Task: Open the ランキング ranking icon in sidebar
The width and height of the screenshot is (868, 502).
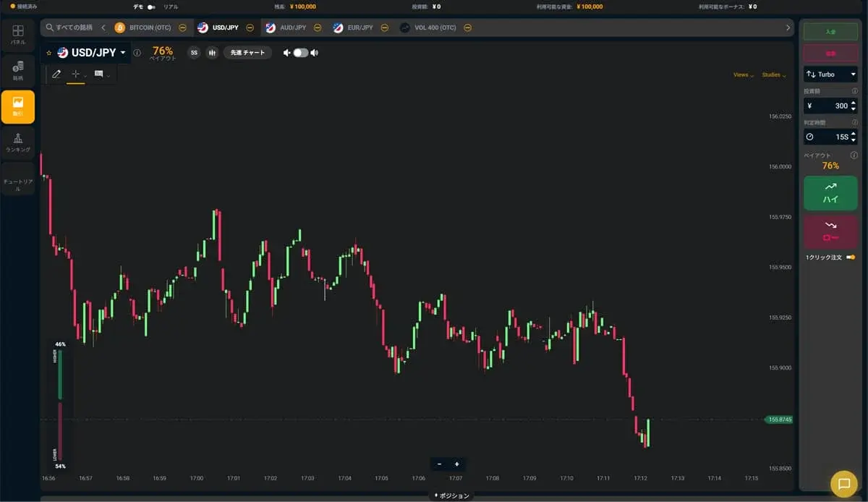Action: pos(18,142)
